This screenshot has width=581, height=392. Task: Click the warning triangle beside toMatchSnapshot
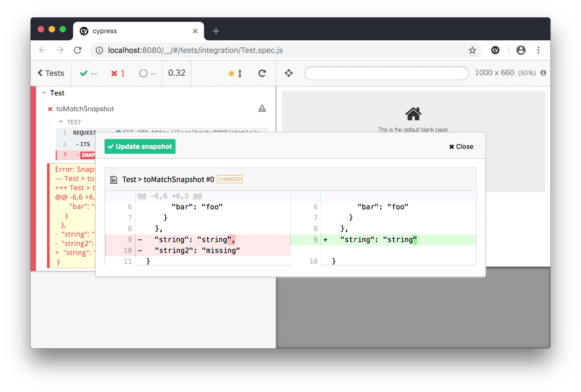point(262,108)
